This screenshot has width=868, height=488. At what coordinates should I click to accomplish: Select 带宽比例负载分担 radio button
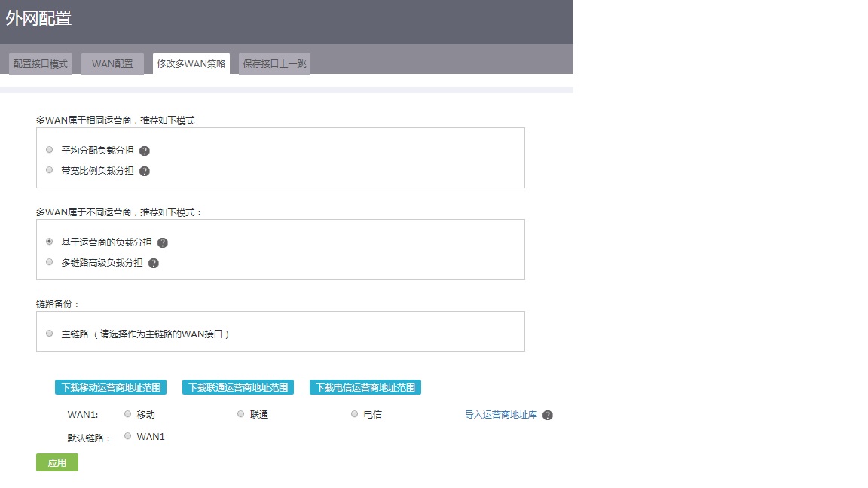(49, 170)
